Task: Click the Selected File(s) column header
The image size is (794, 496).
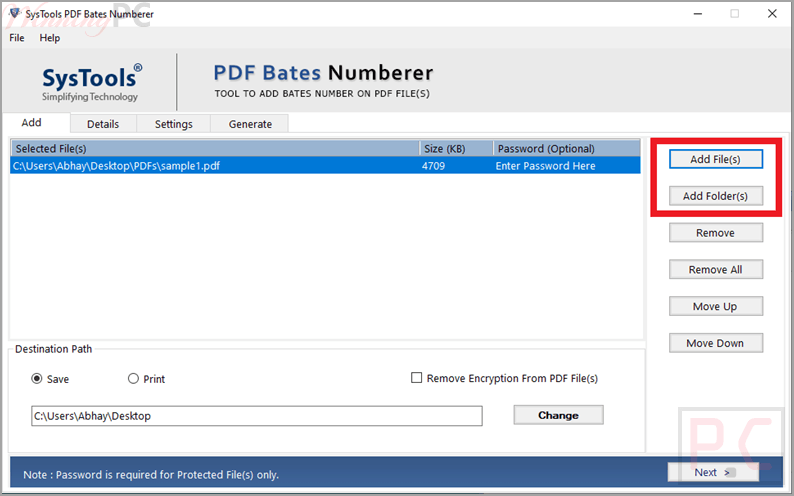Action: coord(215,148)
